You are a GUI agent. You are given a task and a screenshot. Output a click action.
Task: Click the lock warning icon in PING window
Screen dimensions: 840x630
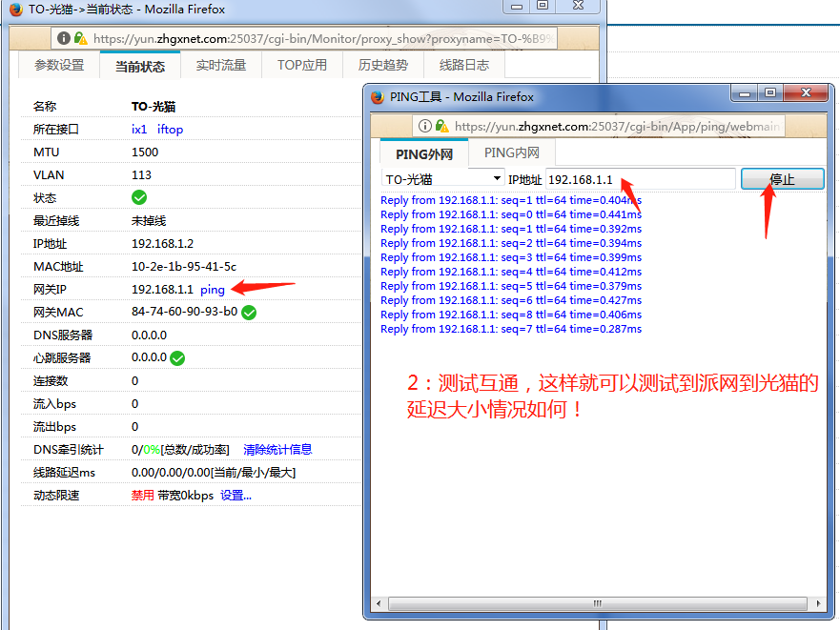pos(441,126)
